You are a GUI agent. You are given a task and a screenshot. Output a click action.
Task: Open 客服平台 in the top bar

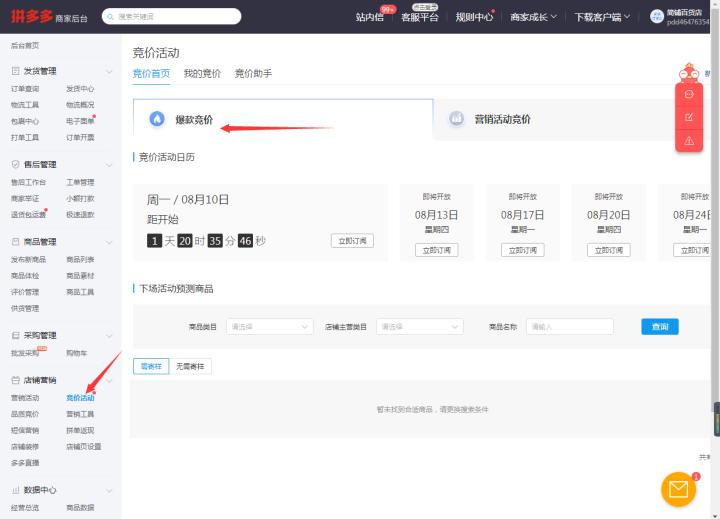point(420,17)
